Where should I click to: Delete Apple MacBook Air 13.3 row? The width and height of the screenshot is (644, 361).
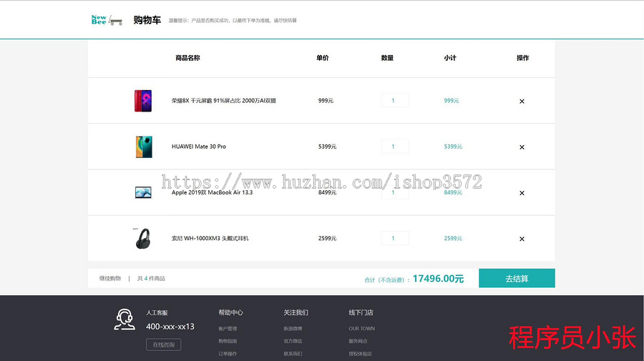(522, 193)
